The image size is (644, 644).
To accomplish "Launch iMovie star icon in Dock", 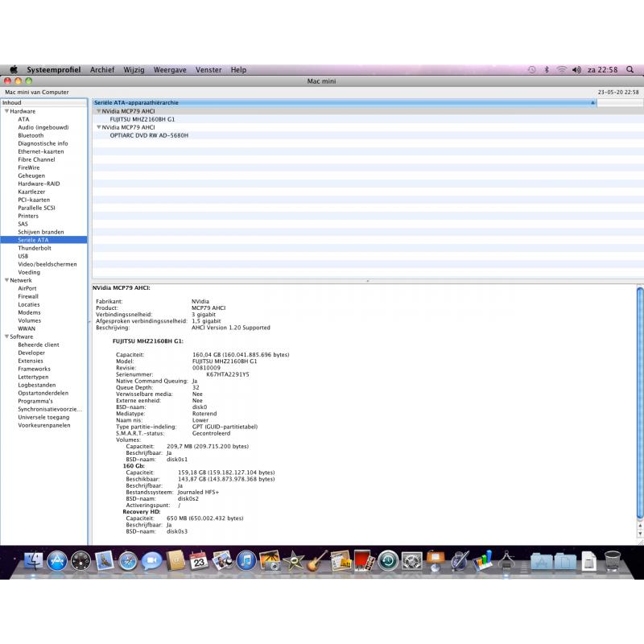I will click(x=293, y=561).
